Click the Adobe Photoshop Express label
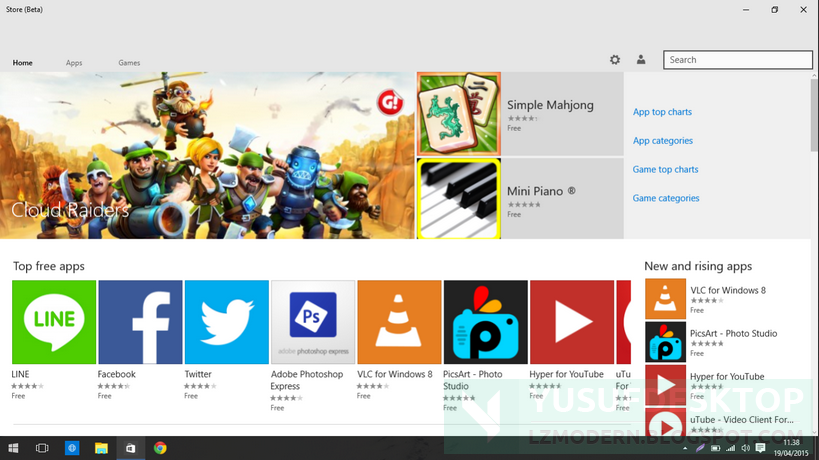This screenshot has height=460, width=819. [307, 380]
